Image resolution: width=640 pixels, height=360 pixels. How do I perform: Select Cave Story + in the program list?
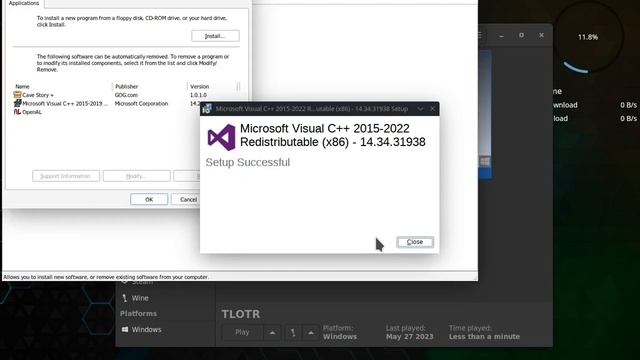pyautogui.click(x=38, y=95)
